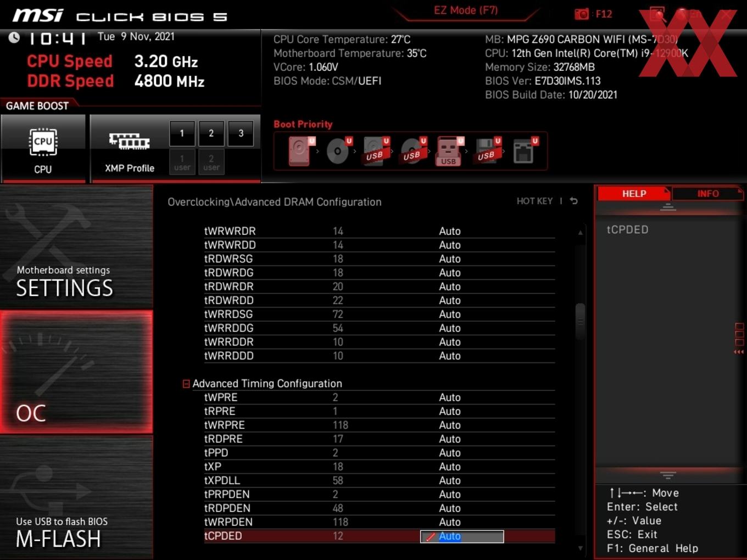Select the tRDPDEN timing row

[379, 508]
